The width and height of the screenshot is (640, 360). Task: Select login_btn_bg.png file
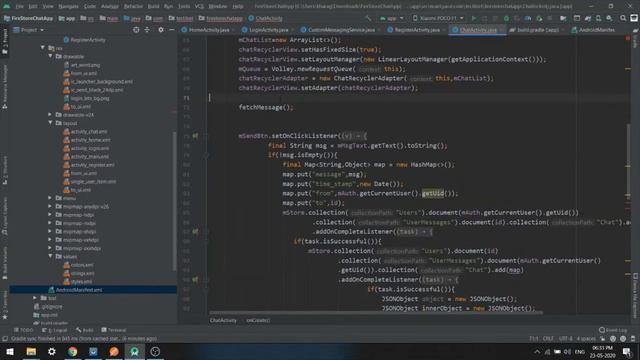tap(87, 98)
